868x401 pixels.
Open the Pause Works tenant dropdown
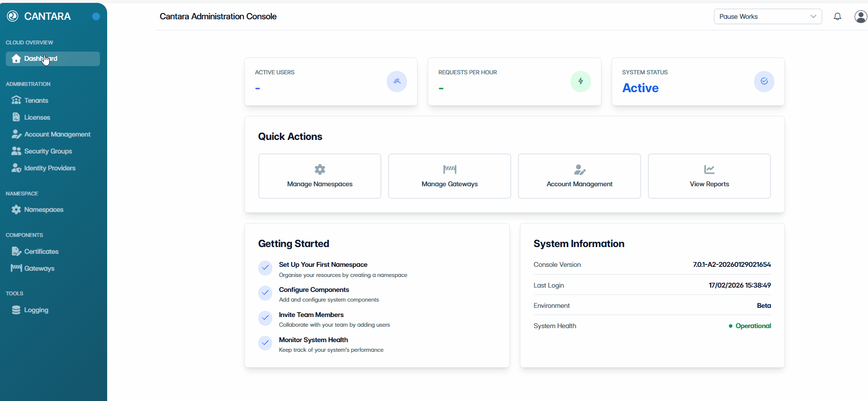(768, 16)
